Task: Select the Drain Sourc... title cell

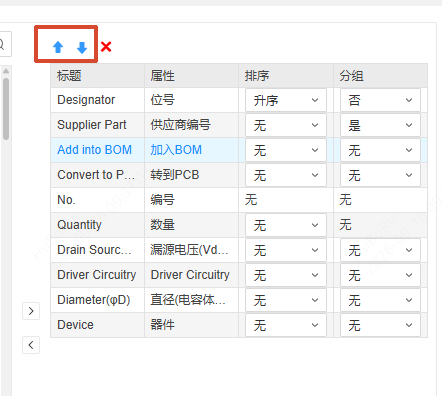Action: pyautogui.click(x=97, y=250)
